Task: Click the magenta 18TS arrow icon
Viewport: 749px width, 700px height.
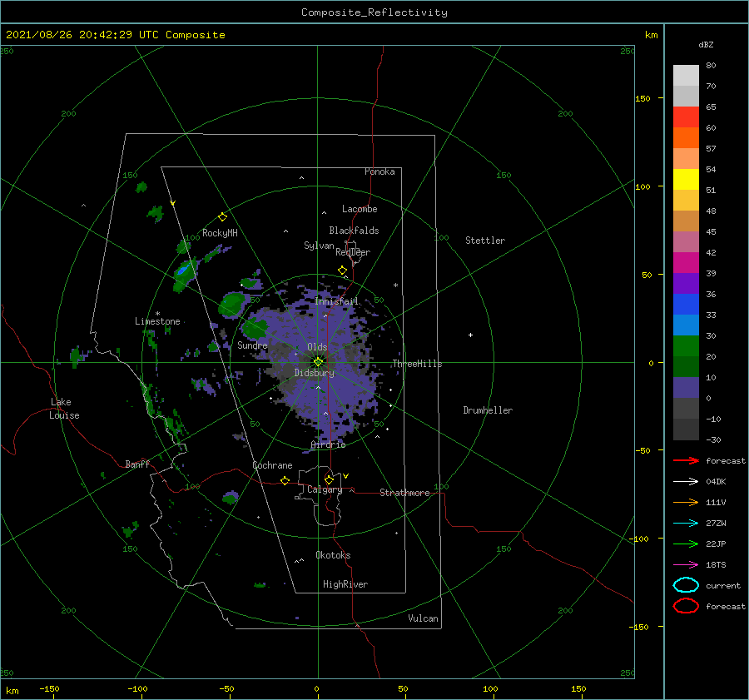Action: [686, 565]
